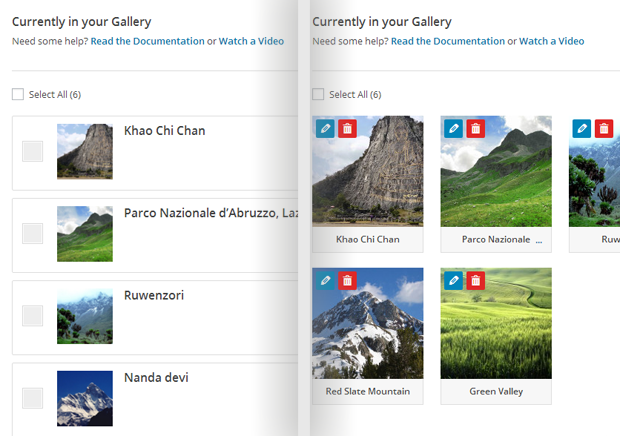
Task: Click the Green Valley grid photo
Action: click(x=496, y=323)
